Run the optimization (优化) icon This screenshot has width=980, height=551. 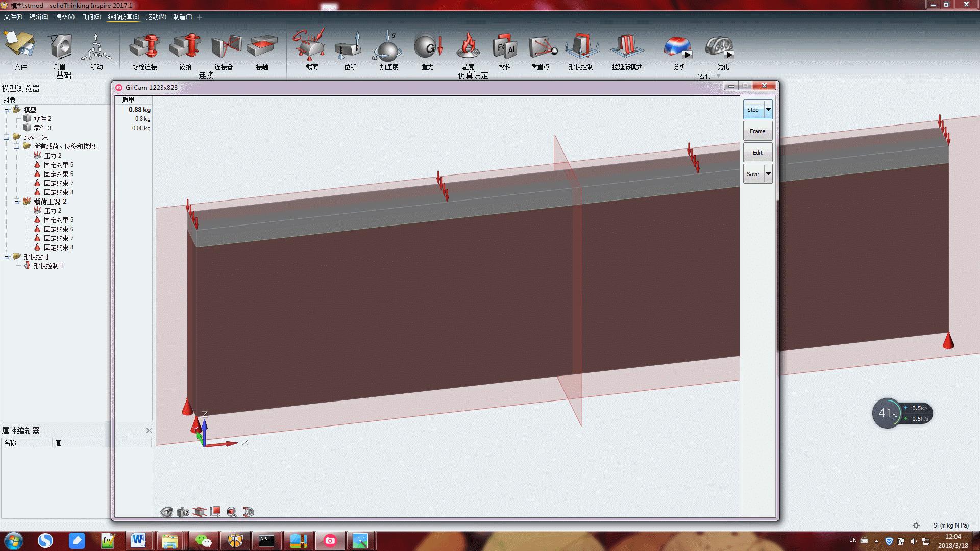point(719,47)
